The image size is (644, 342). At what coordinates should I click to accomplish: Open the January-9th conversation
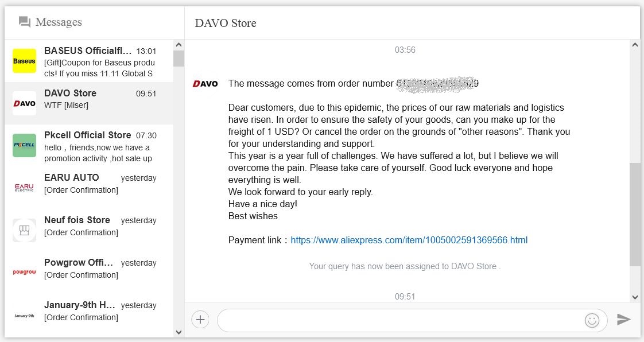[89, 315]
